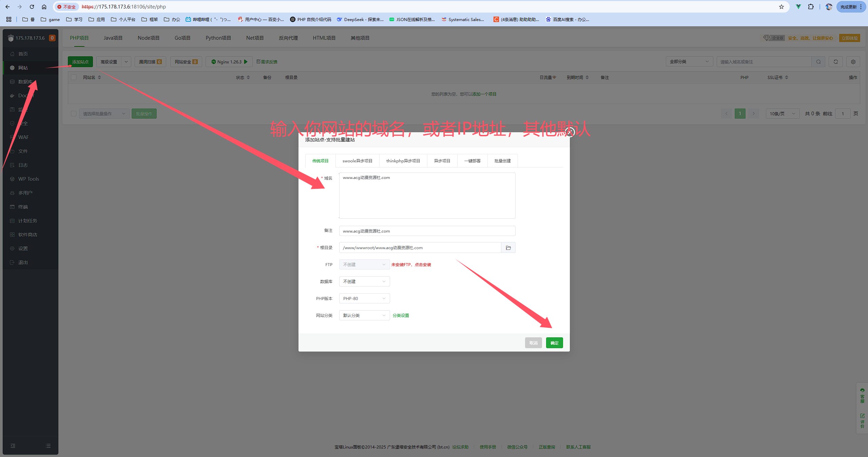Click the folder browse icon beside root directory
Image resolution: width=868 pixels, height=457 pixels.
tap(508, 248)
